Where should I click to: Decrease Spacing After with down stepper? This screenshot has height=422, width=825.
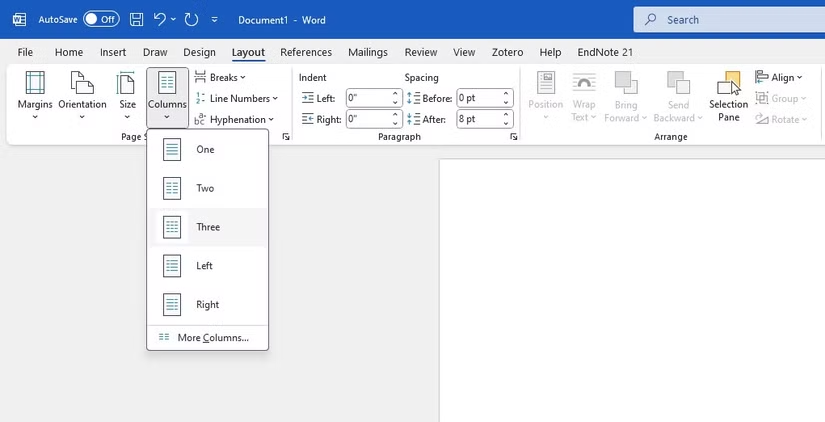point(506,124)
